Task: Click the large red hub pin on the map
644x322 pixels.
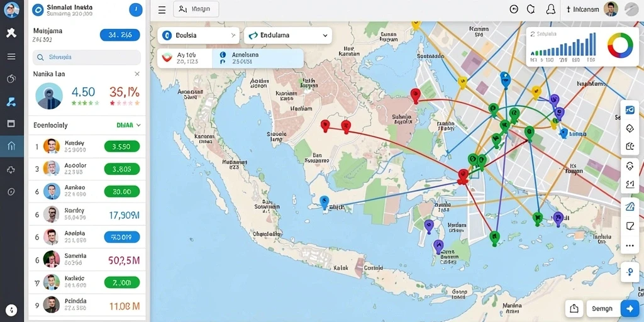Action: pyautogui.click(x=464, y=176)
